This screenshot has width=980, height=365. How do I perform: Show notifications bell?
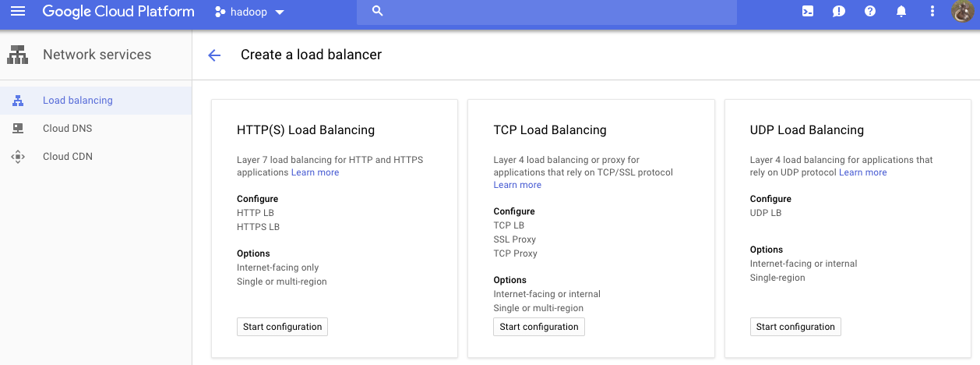click(x=901, y=12)
